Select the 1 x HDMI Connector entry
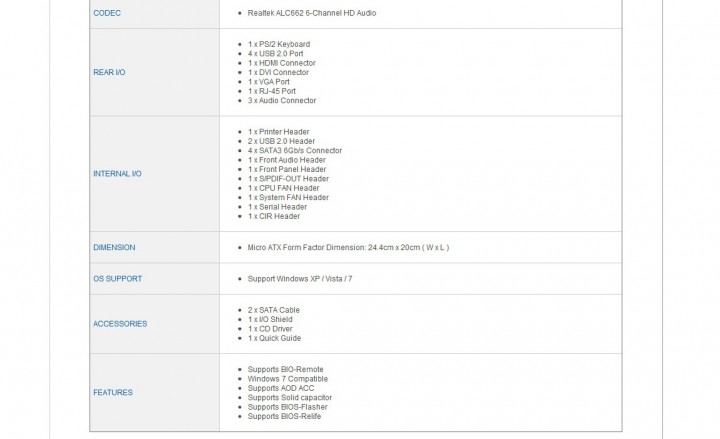This screenshot has width=720, height=439. coord(281,63)
